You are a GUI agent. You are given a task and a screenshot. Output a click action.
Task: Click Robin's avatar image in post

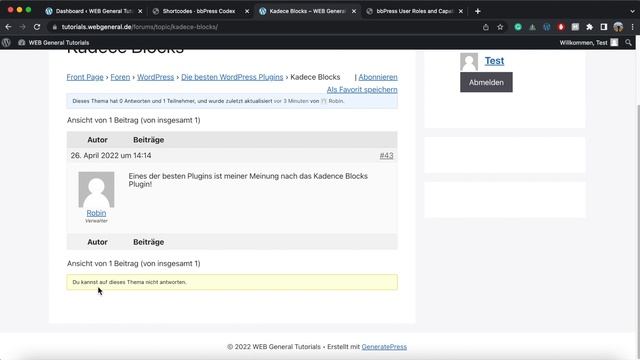96,189
